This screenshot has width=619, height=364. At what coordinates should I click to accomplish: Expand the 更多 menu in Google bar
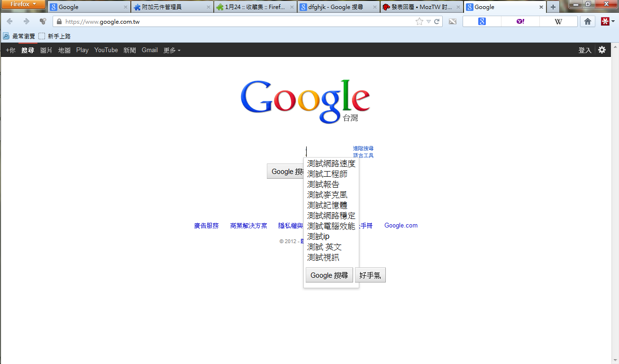[172, 50]
